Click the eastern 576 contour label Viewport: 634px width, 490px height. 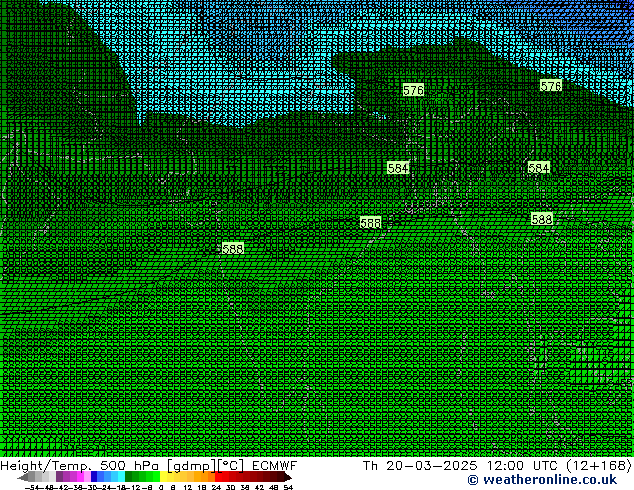[551, 86]
